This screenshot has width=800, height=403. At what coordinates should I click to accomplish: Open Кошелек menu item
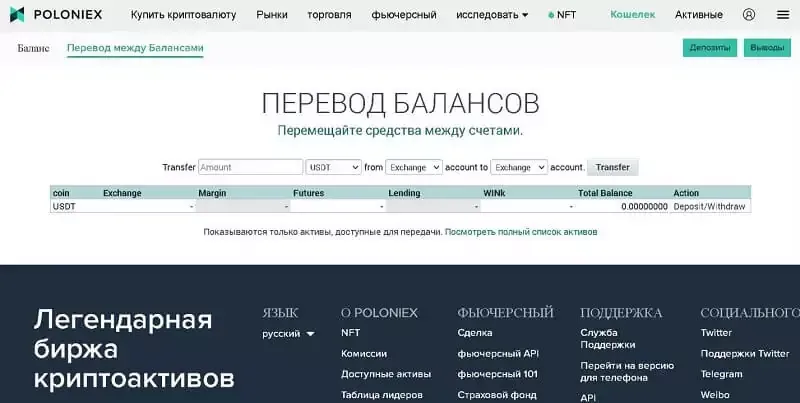[633, 14]
